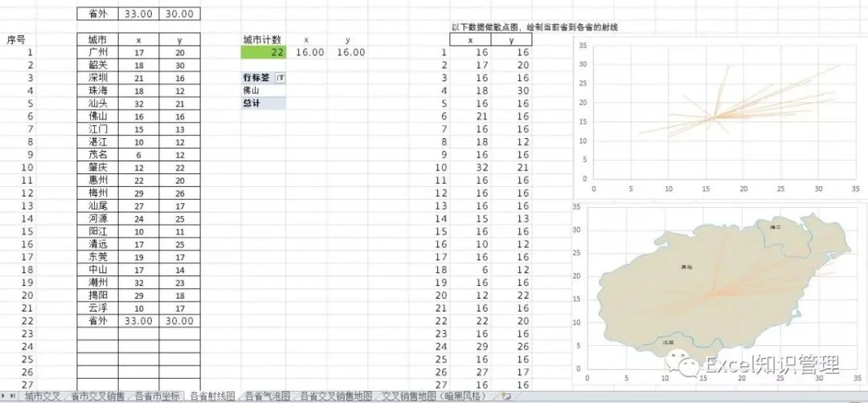Select the 韶关 city cell
This screenshot has height=403, width=868.
pos(97,65)
